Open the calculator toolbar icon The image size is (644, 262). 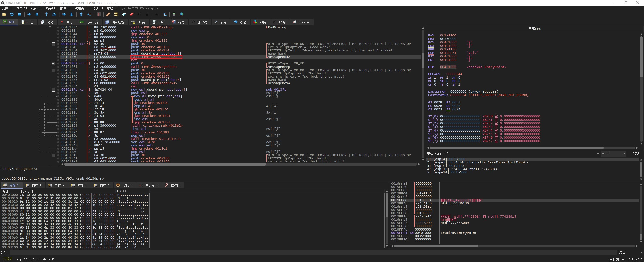pyautogui.click(x=174, y=14)
